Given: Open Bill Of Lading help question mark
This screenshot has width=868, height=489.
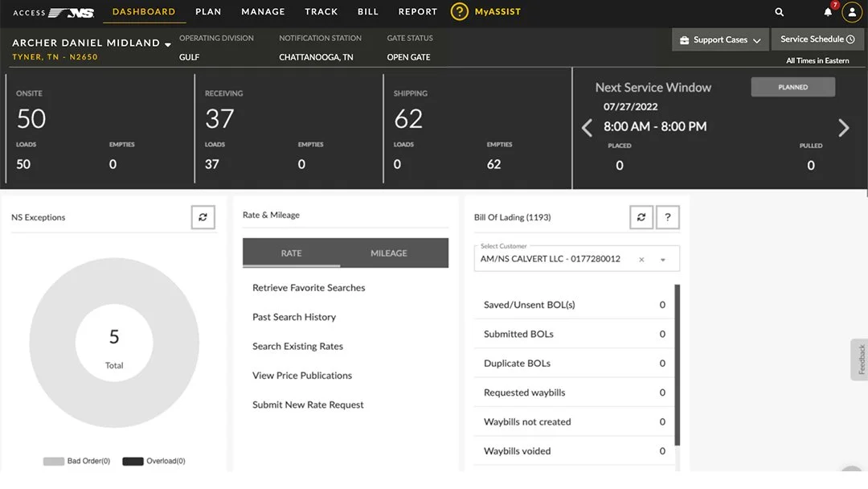Looking at the screenshot, I should [x=668, y=217].
